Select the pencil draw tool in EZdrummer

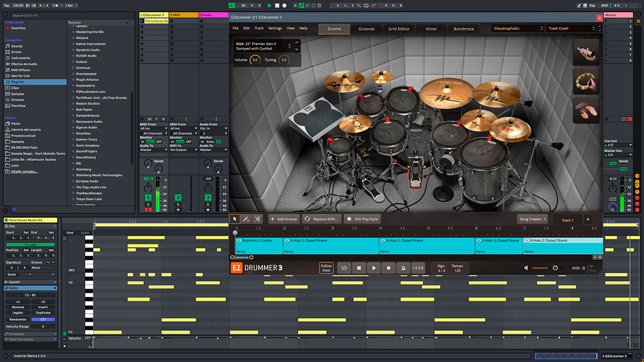point(246,219)
